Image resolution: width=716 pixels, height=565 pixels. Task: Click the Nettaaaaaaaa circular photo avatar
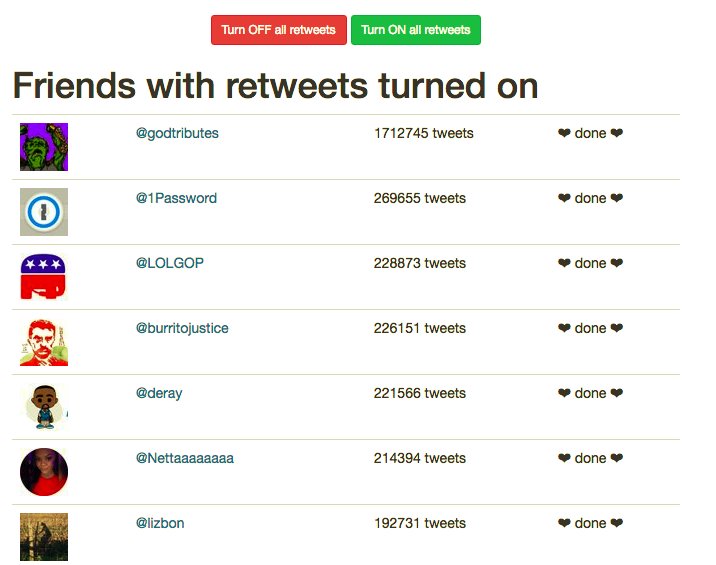pyautogui.click(x=44, y=472)
